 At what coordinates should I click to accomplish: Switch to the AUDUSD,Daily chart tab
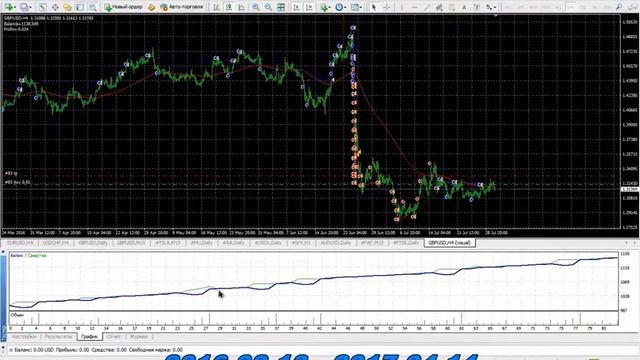tap(336, 242)
